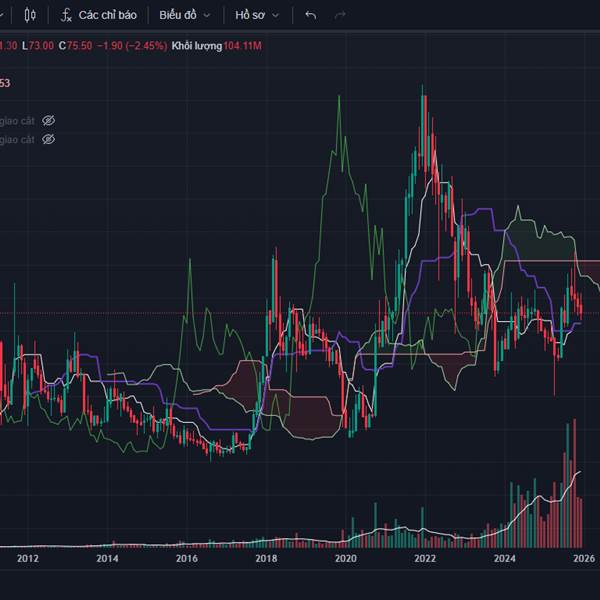Toggle visibility of first giao cắt indicator
The image size is (600, 600).
pos(48,121)
